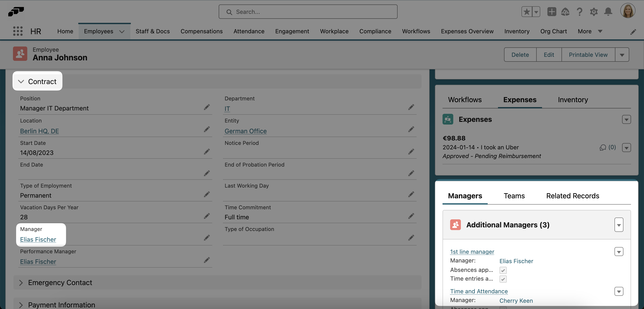Open the App Launcher grid icon
This screenshot has height=309, width=644.
point(17,31)
